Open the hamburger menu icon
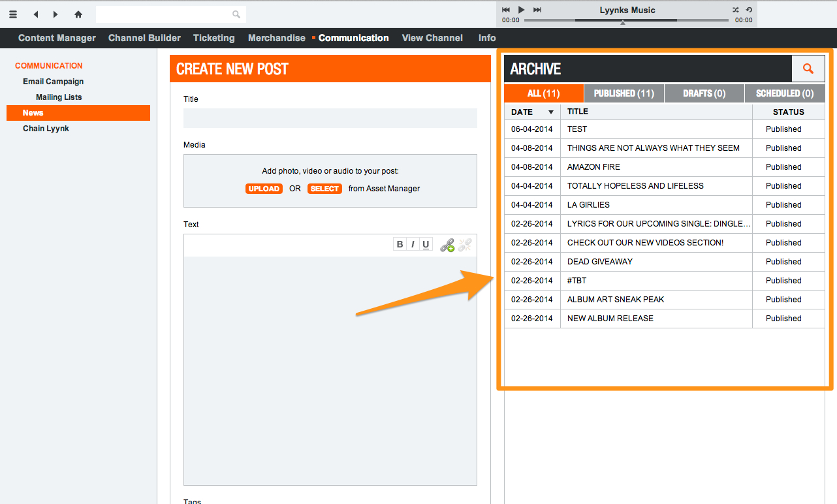The height and width of the screenshot is (504, 837). point(13,14)
